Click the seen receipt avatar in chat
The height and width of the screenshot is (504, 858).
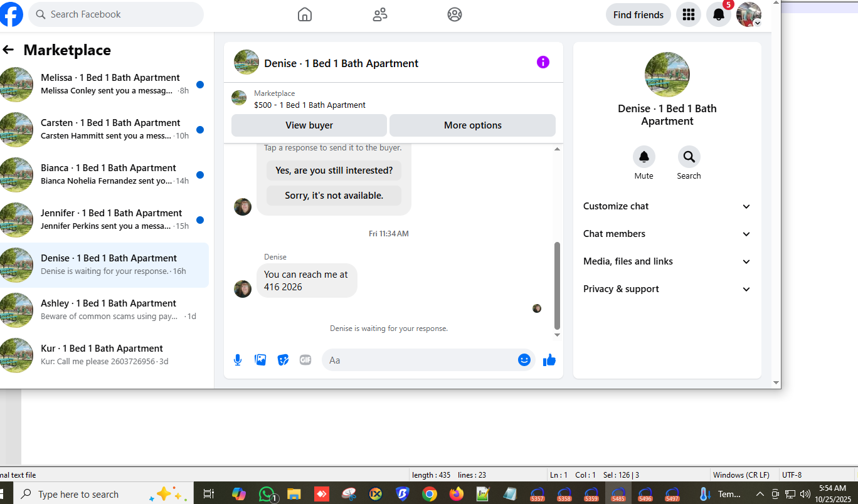point(537,308)
